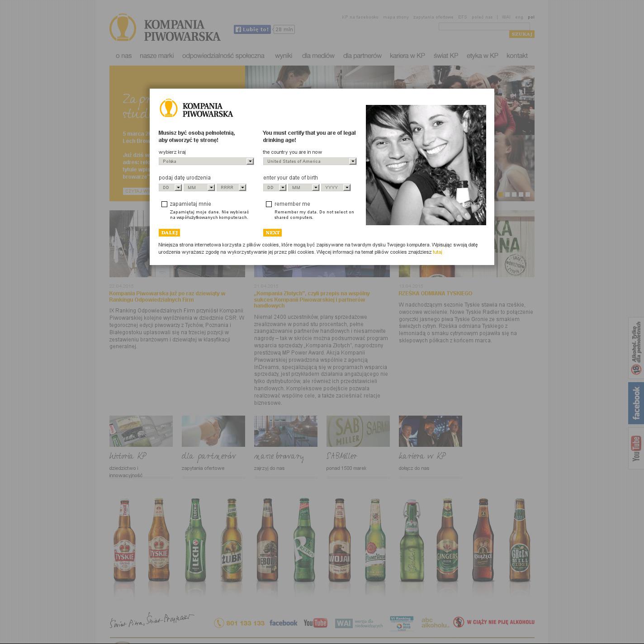Select the Dębowe beer bottle
644x644 pixels.
click(x=267, y=540)
